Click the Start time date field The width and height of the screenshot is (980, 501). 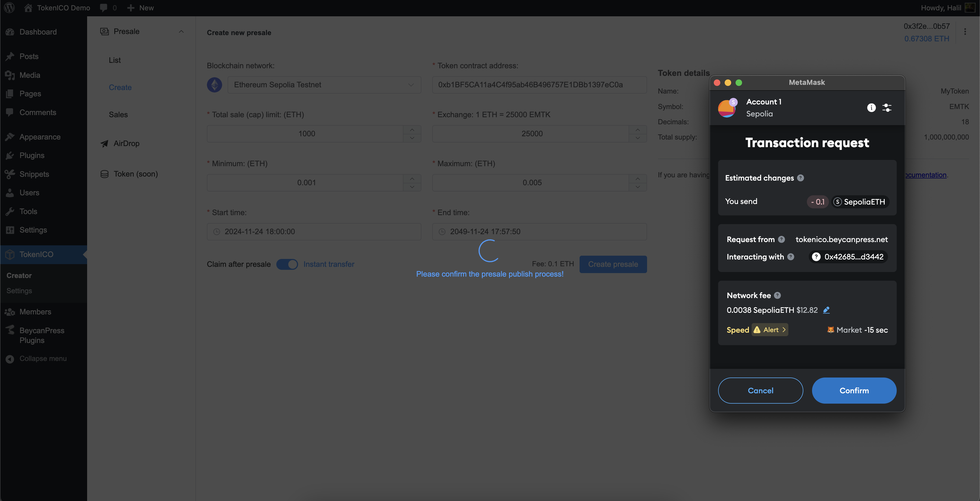pos(314,231)
